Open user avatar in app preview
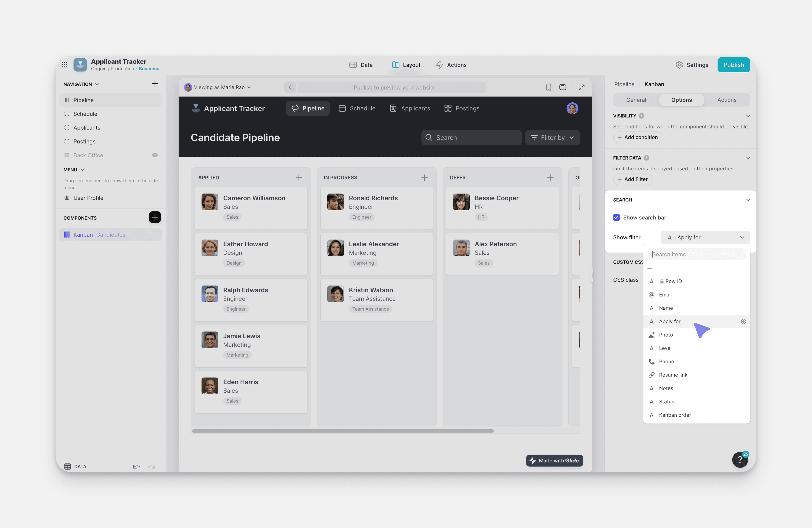The width and height of the screenshot is (812, 528). (x=572, y=108)
